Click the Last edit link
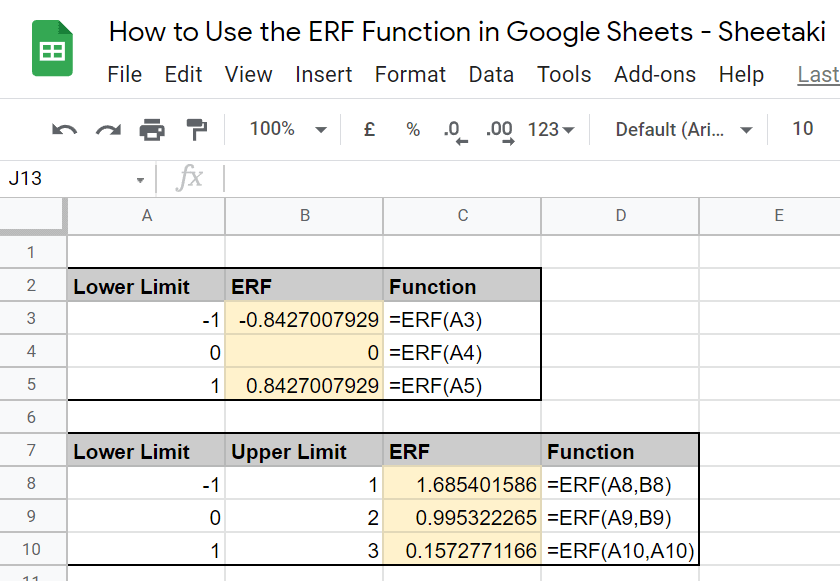This screenshot has height=581, width=840. tap(818, 74)
